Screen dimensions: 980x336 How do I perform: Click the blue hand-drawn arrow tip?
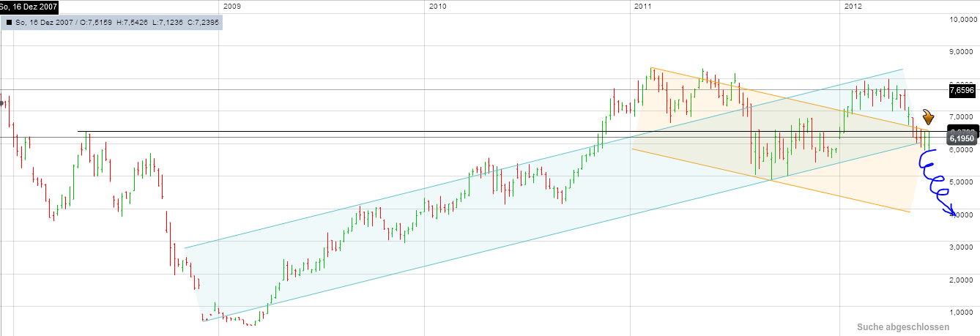click(x=954, y=213)
